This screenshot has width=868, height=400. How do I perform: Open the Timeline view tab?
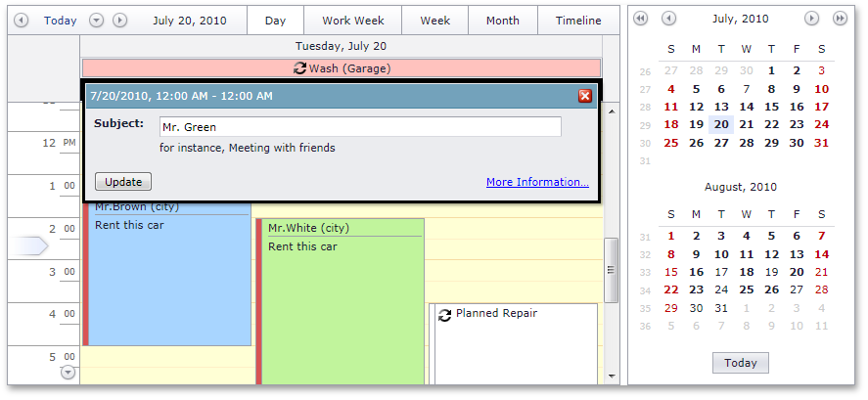point(578,21)
